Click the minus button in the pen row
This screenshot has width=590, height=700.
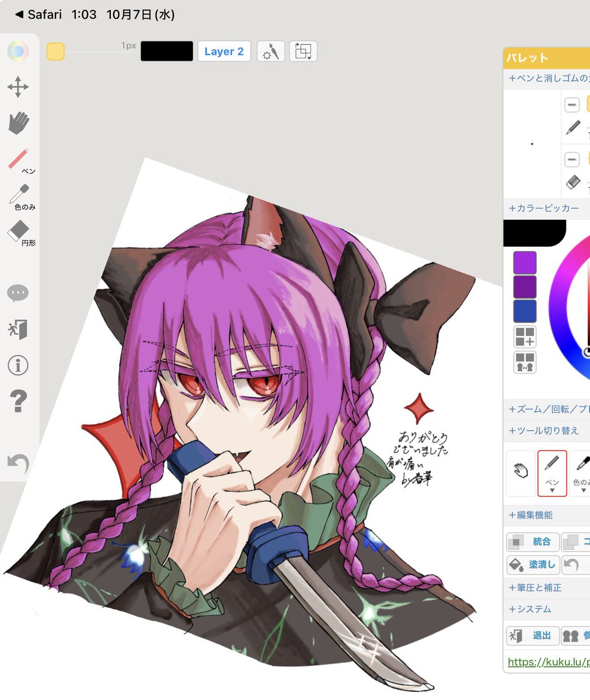coord(572,105)
